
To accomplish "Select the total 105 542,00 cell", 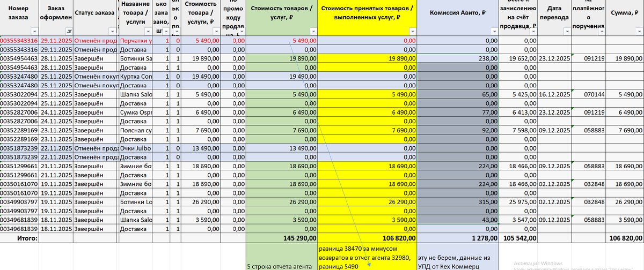I will (x=519, y=238).
